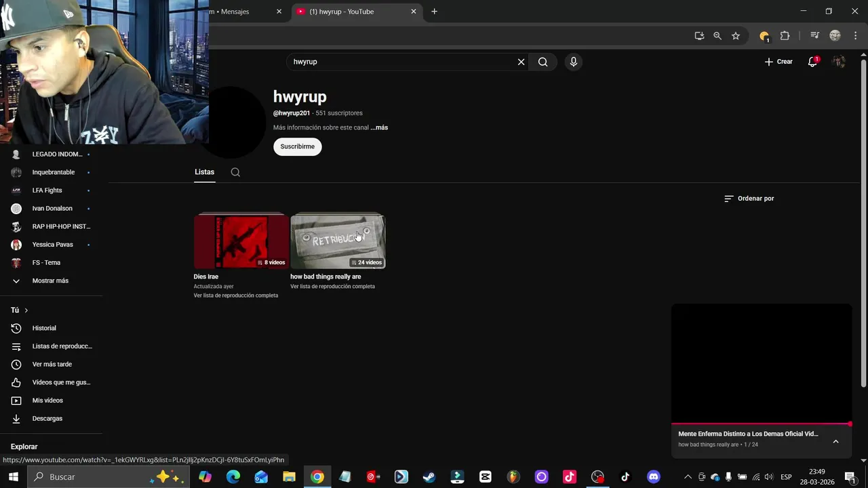Image resolution: width=868 pixels, height=488 pixels.
Task: Open Yessica Pavas subscription channel
Action: tap(52, 245)
